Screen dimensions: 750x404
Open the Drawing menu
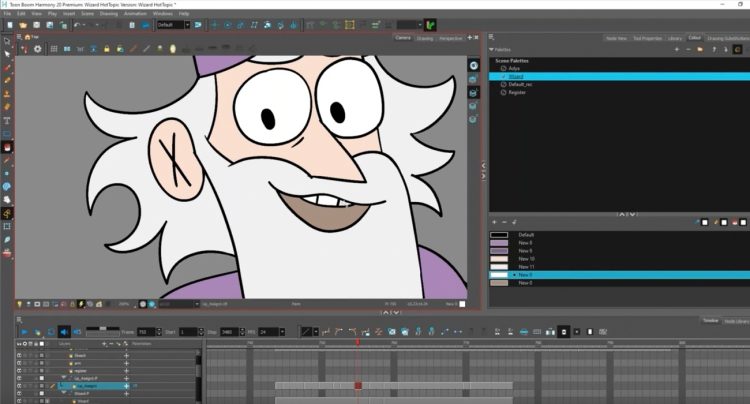[x=109, y=13]
